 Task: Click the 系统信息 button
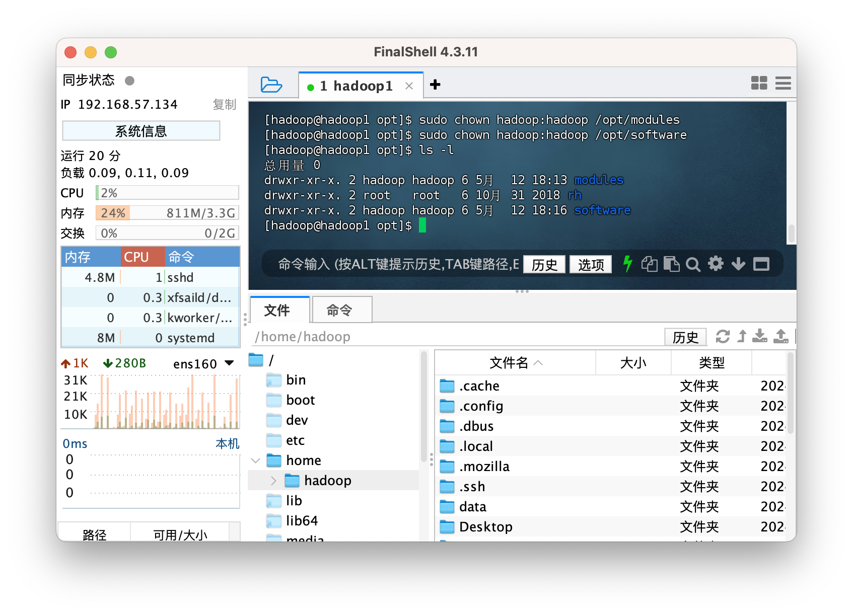141,131
